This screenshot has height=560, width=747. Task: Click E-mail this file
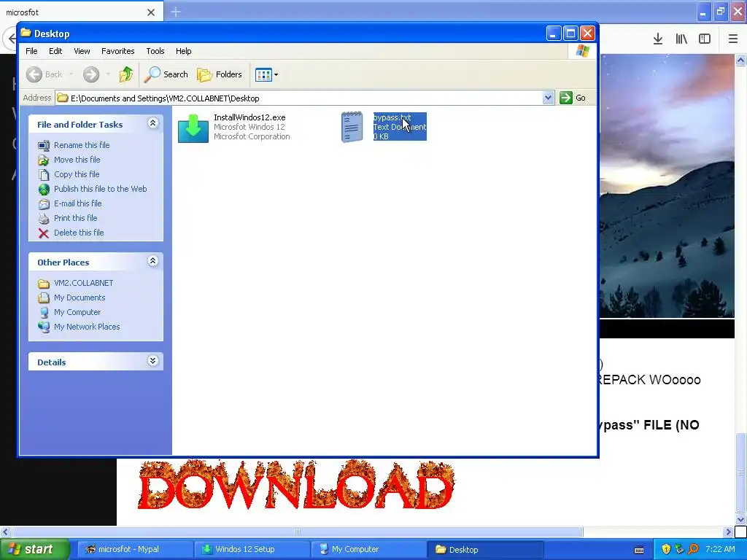coord(77,203)
